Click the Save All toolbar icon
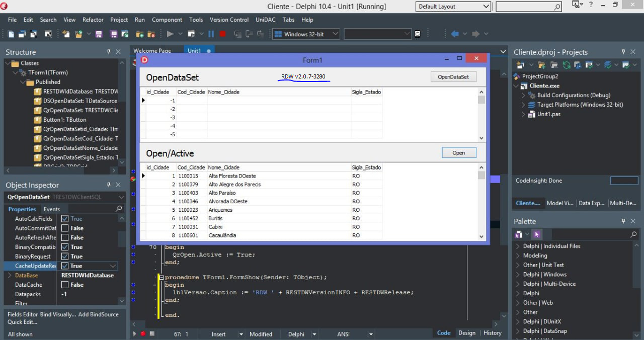Image resolution: width=644 pixels, height=340 pixels. coord(114,34)
